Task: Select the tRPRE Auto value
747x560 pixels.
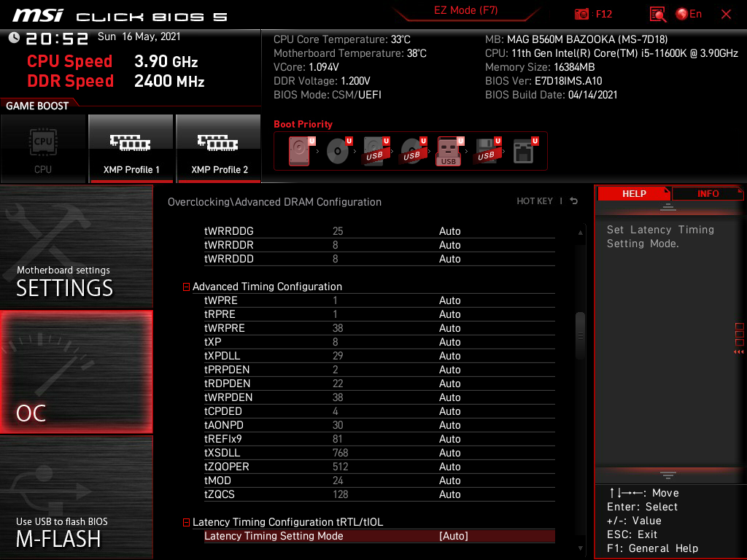Action: [x=449, y=314]
